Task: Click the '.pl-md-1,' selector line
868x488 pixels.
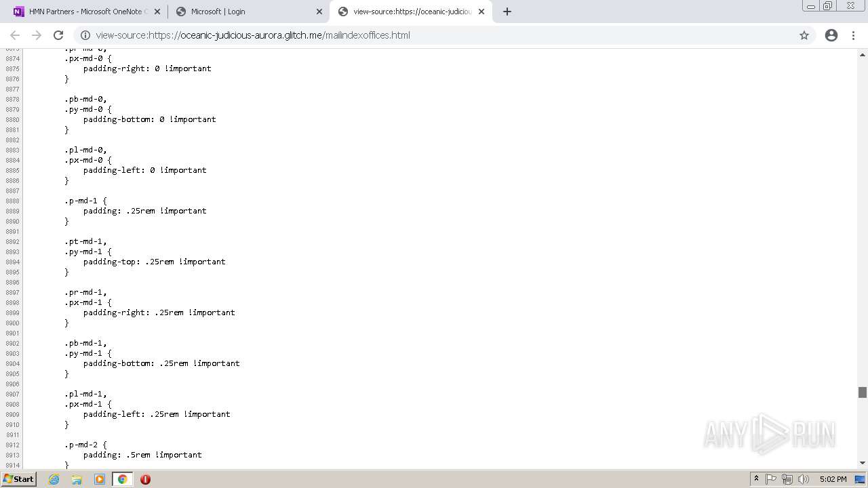Action: click(x=85, y=394)
